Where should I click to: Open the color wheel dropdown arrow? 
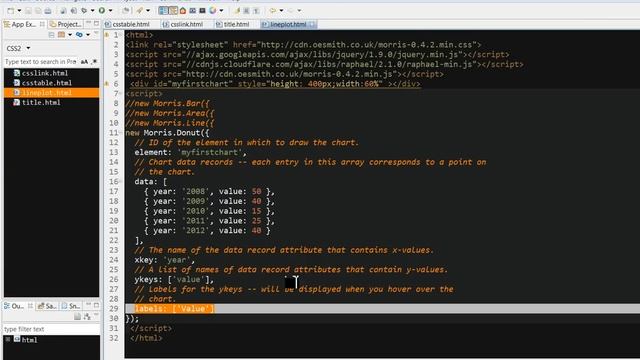click(x=221, y=11)
